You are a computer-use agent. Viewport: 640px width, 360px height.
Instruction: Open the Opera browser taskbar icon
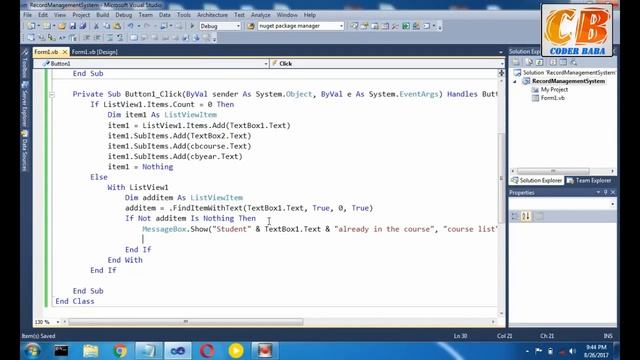[x=207, y=351]
